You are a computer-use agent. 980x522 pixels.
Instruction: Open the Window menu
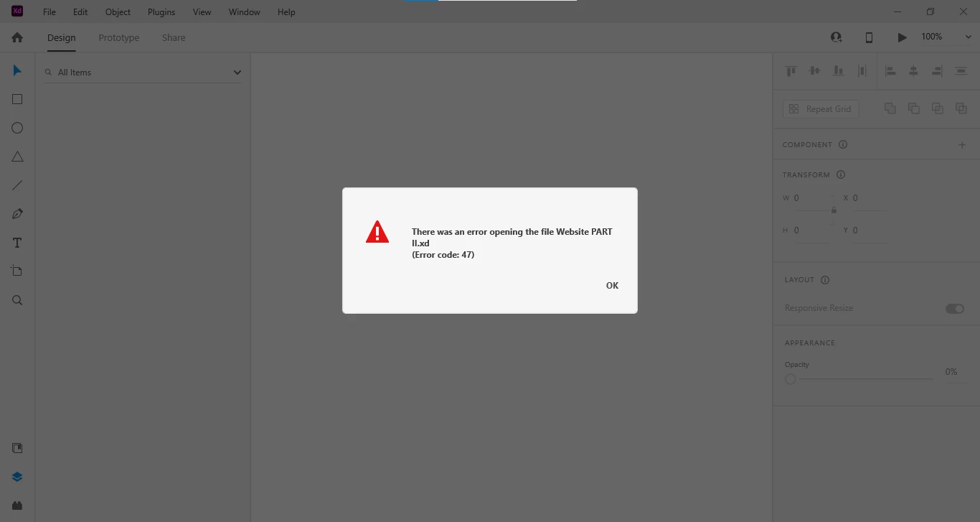[245, 12]
